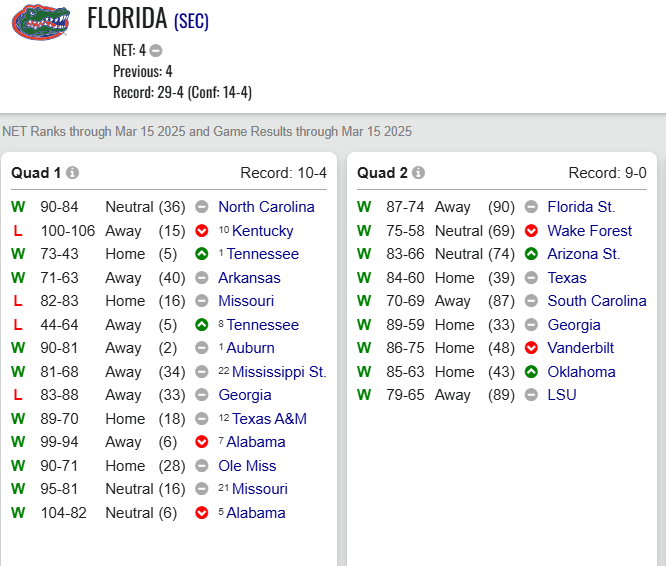This screenshot has height=566, width=666.
Task: Click the Quad 2 info icon
Action: click(418, 173)
